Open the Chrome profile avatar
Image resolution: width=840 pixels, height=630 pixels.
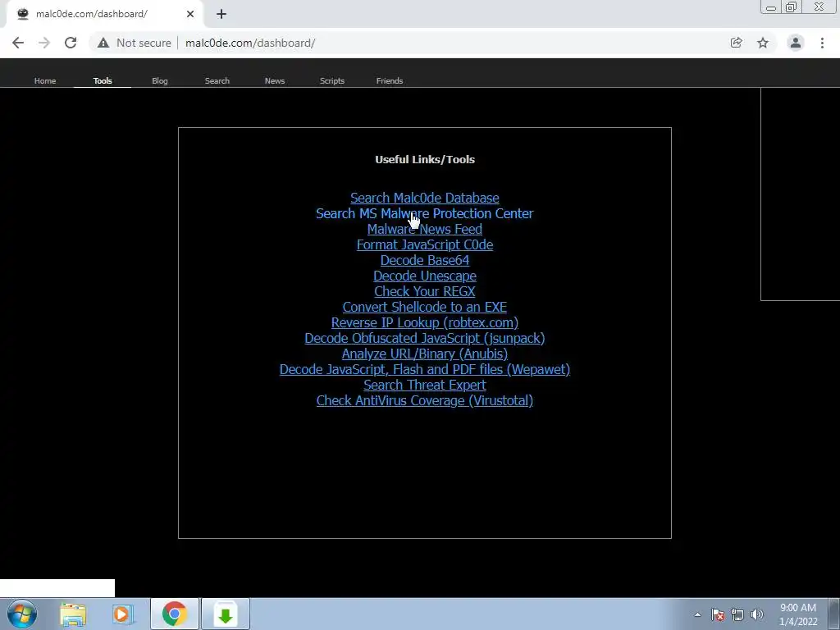[796, 43]
